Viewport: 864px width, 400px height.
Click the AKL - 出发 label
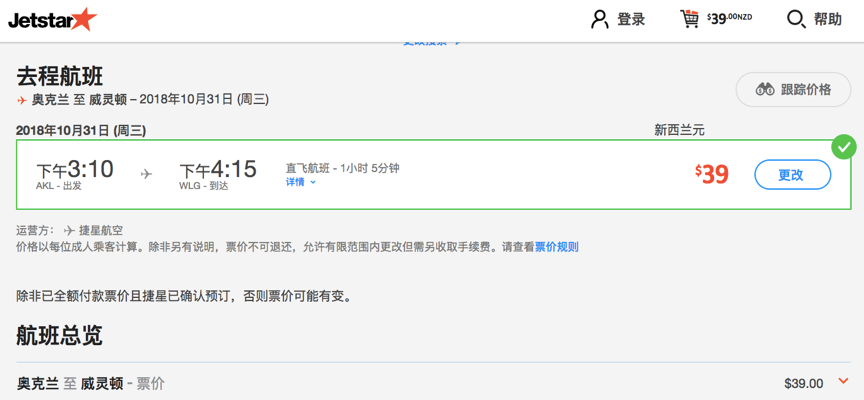[x=59, y=186]
